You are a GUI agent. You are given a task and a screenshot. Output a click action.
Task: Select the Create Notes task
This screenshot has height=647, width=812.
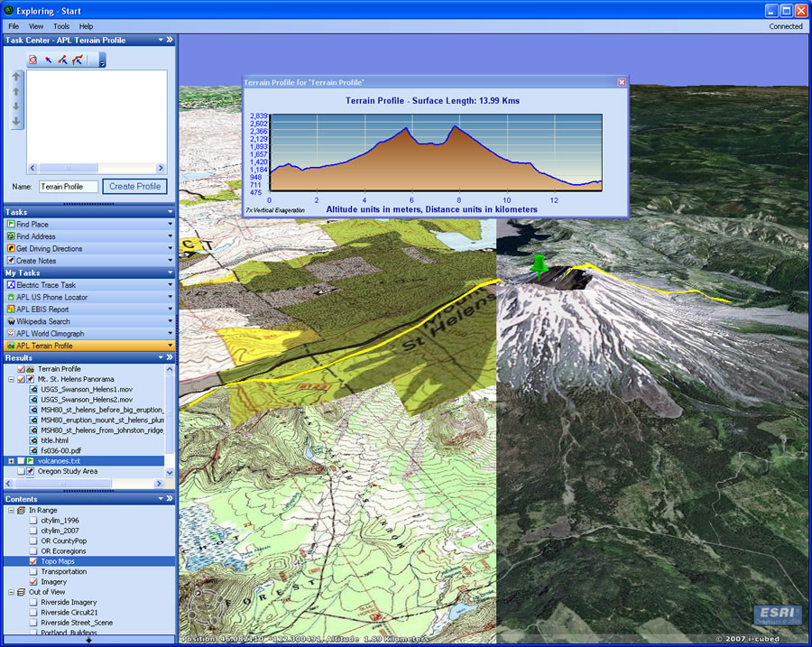click(89, 261)
